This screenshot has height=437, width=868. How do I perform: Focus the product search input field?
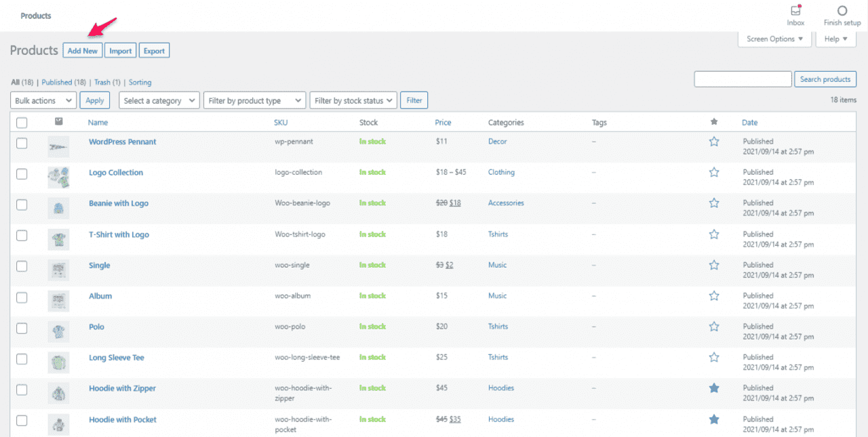coord(743,79)
